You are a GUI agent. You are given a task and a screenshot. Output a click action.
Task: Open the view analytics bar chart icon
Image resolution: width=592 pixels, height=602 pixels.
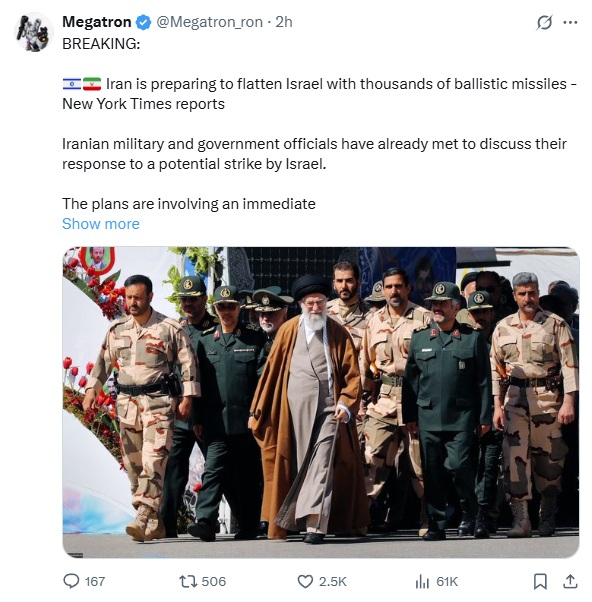point(422,582)
